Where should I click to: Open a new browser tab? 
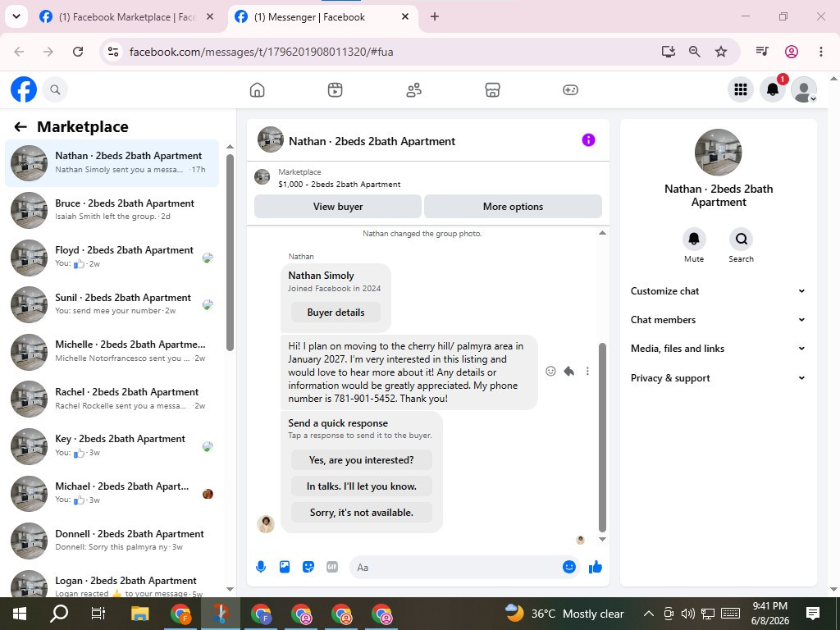pyautogui.click(x=435, y=17)
